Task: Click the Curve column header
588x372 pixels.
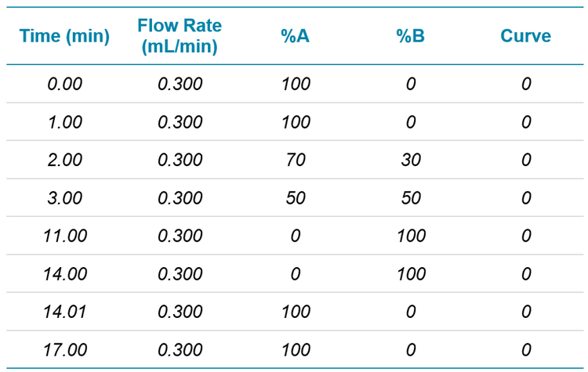Action: pyautogui.click(x=525, y=36)
